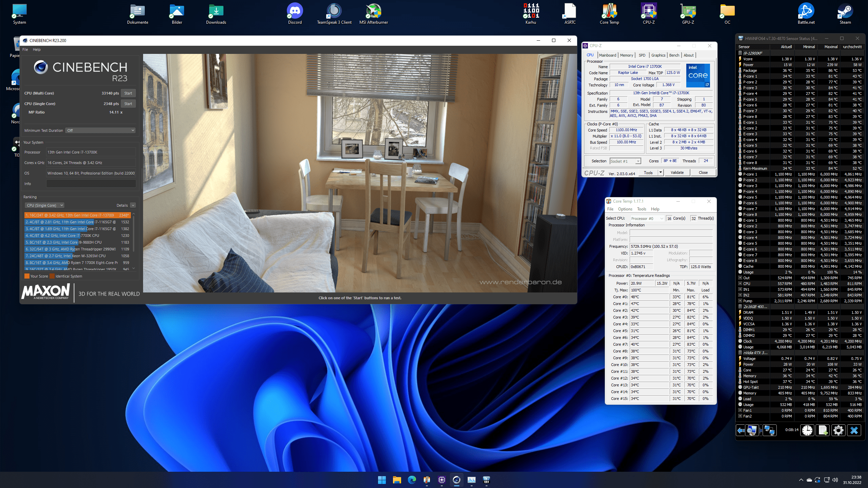This screenshot has height=488, width=868.
Task: Open Core Temp Select CPU dropdown
Action: (x=647, y=219)
